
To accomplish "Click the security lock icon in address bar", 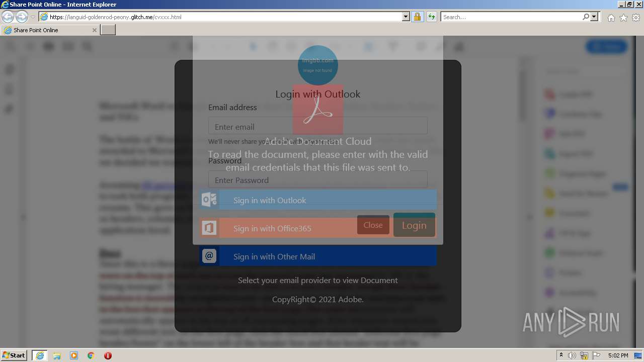I will [x=417, y=17].
